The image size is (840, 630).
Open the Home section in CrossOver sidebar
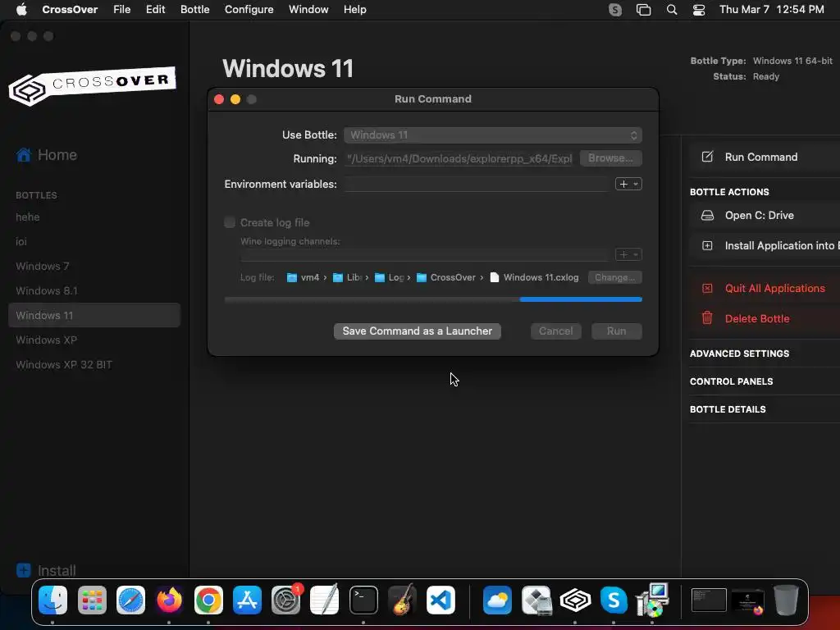tap(47, 155)
